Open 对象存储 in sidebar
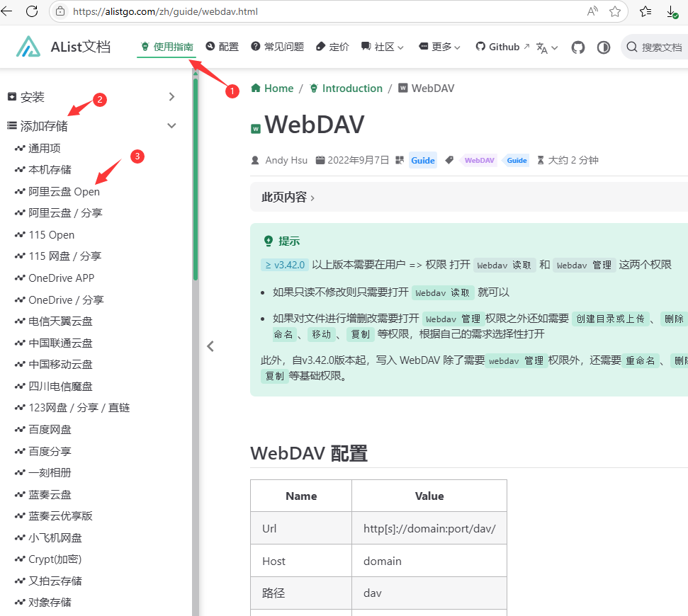This screenshot has width=688, height=616. coord(43,603)
